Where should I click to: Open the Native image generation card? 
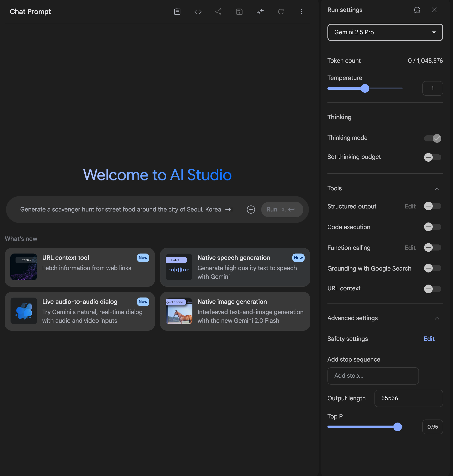click(235, 311)
